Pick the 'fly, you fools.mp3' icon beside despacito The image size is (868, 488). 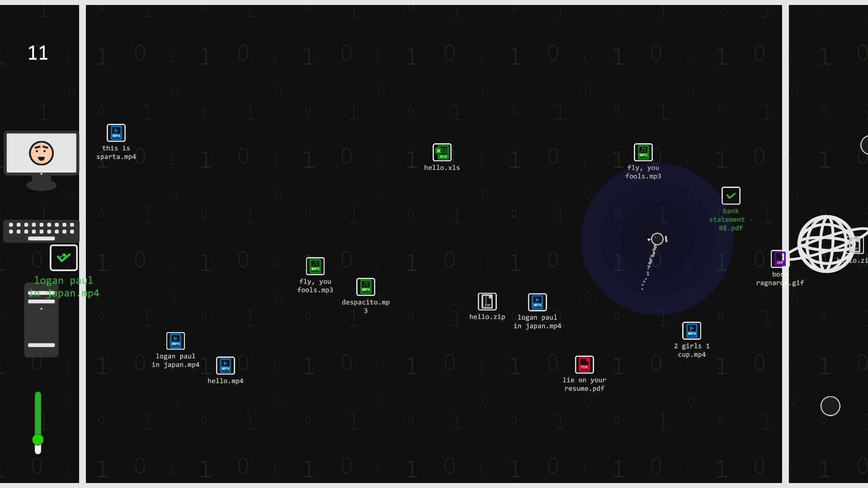315,266
